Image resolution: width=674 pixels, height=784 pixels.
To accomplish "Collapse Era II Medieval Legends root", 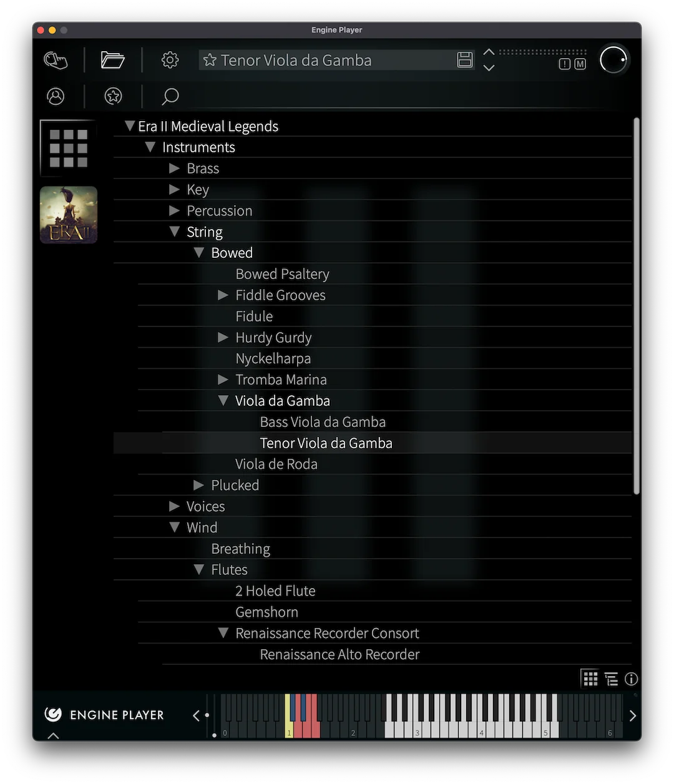I will (130, 126).
